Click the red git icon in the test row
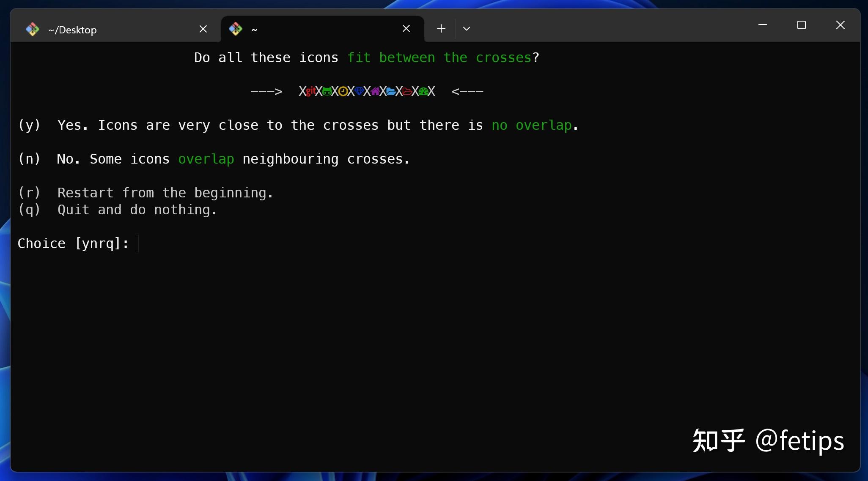 point(311,91)
